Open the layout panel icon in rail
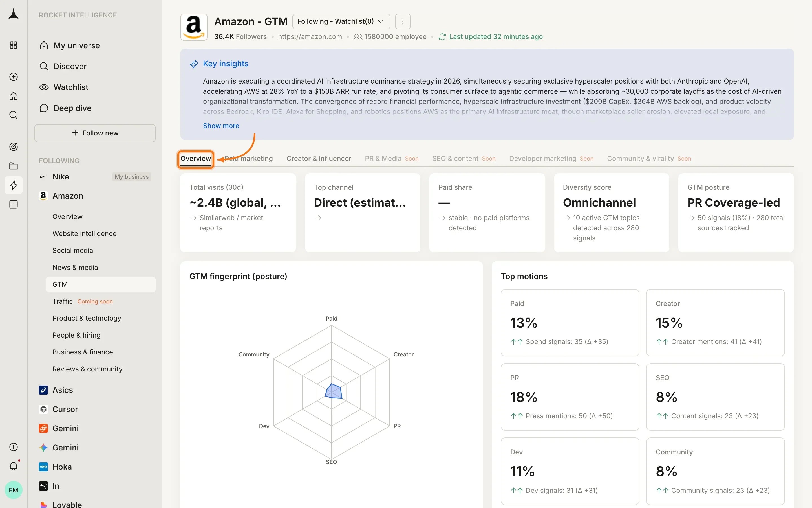This screenshot has width=812, height=508. click(14, 204)
